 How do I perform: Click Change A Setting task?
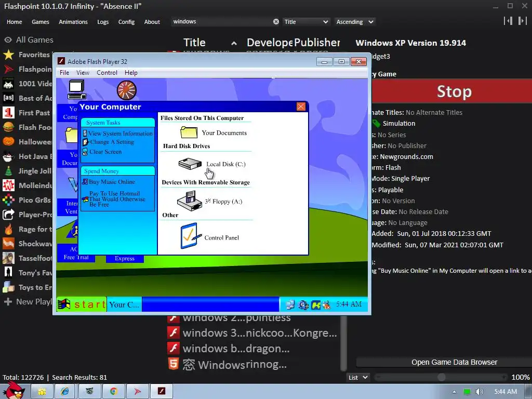[109, 142]
